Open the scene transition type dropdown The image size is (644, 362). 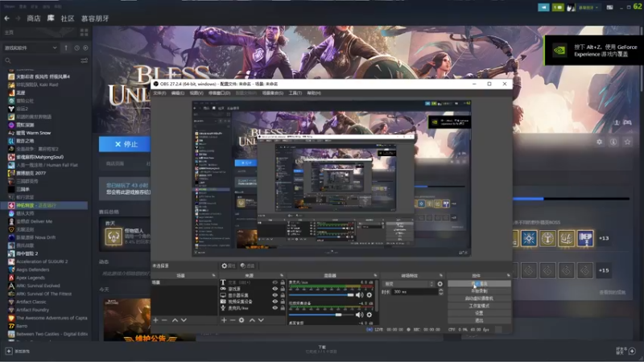pyautogui.click(x=409, y=284)
